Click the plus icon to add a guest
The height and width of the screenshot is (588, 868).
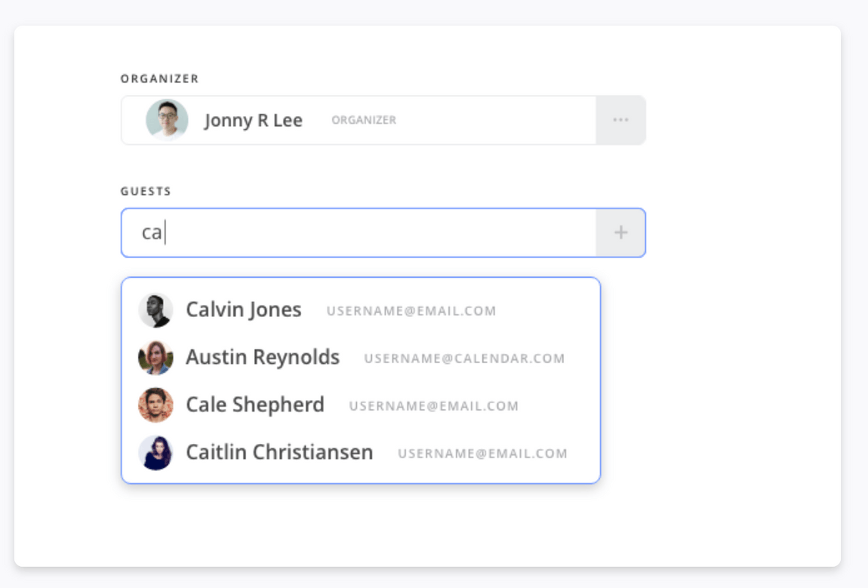[620, 232]
